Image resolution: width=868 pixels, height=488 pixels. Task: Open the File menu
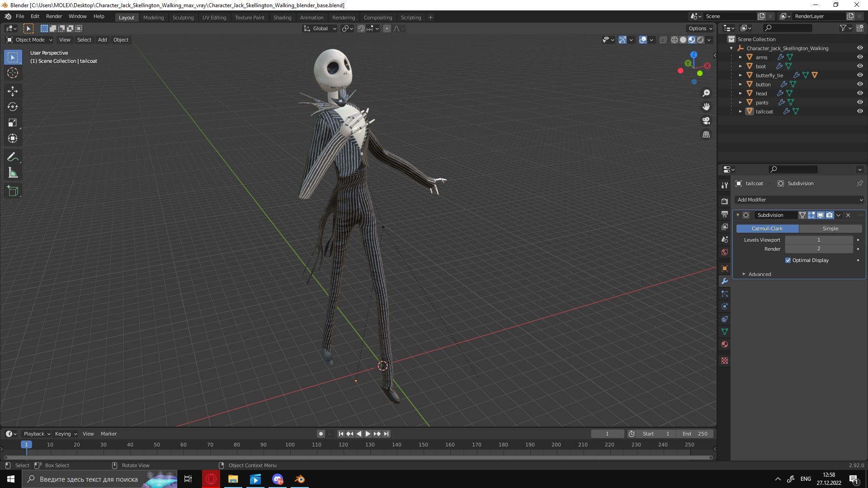(x=20, y=16)
